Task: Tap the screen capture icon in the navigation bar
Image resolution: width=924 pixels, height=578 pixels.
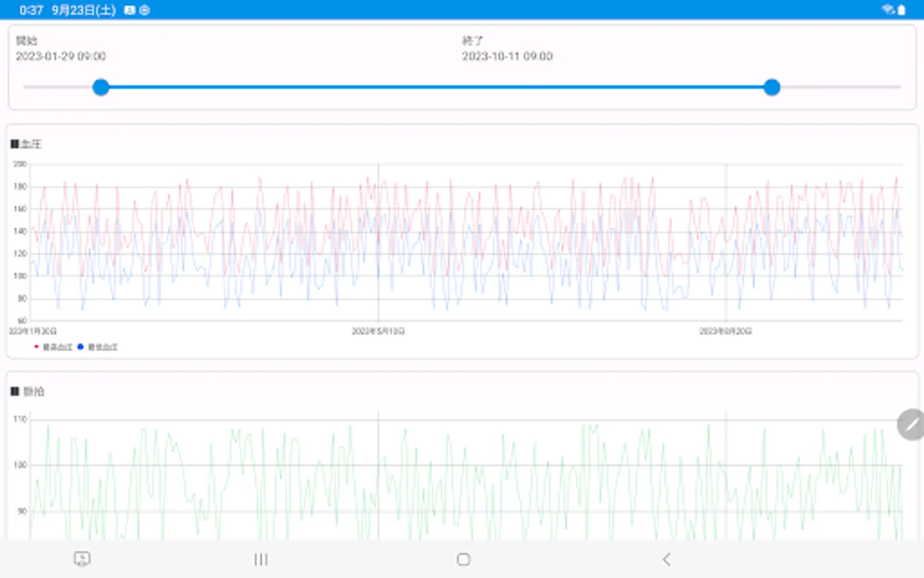Action: [82, 559]
